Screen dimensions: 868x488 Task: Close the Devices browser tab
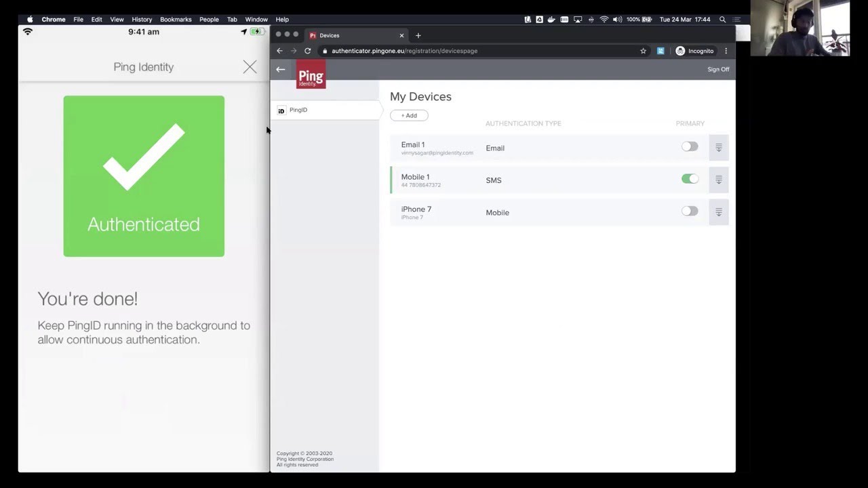point(401,35)
